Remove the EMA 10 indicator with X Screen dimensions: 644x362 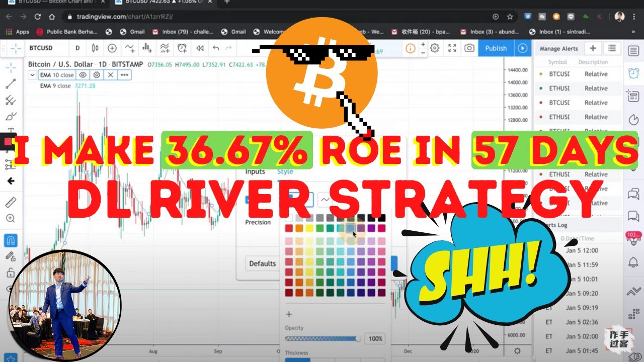[x=110, y=75]
